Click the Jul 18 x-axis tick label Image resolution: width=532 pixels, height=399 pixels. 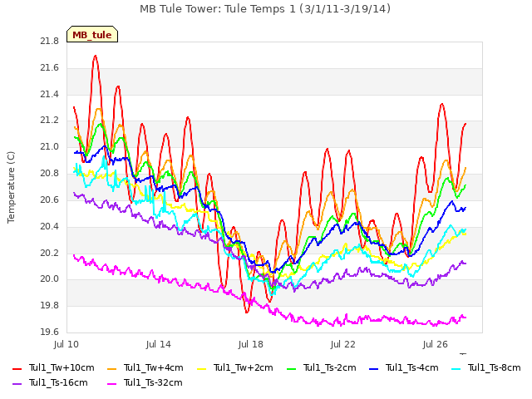click(x=251, y=344)
